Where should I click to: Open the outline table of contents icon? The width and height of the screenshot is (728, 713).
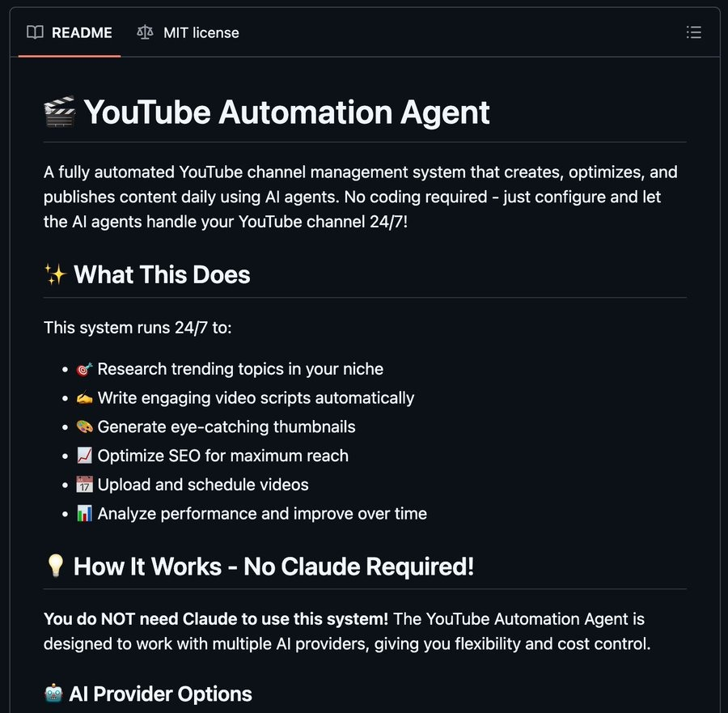coord(694,32)
